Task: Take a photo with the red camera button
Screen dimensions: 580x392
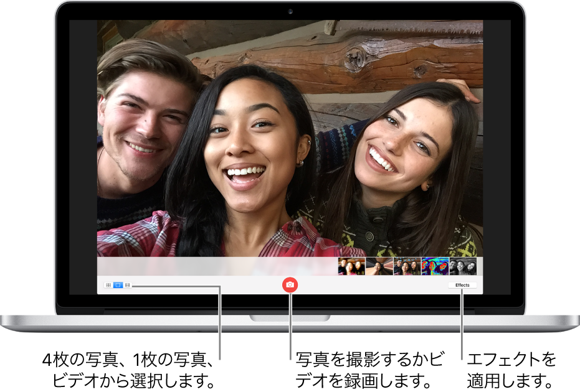Action: [290, 285]
